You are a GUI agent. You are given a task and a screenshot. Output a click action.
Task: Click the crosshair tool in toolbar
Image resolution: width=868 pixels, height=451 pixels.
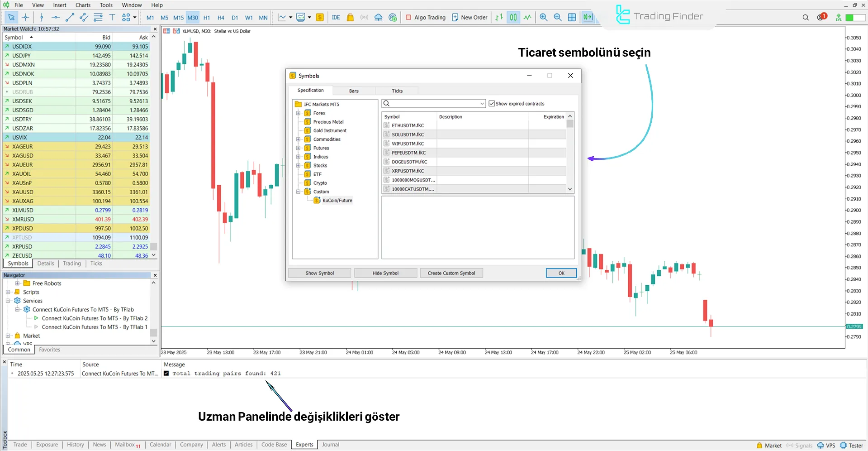pos(25,17)
